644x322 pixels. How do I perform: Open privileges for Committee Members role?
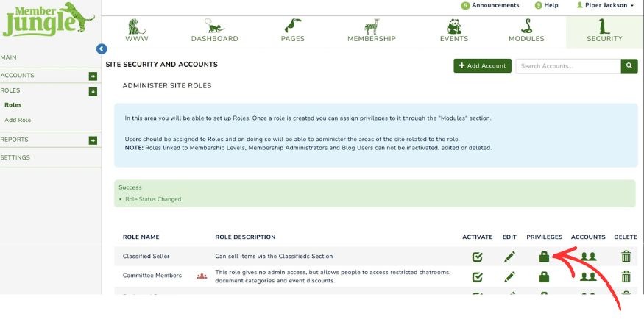544,276
